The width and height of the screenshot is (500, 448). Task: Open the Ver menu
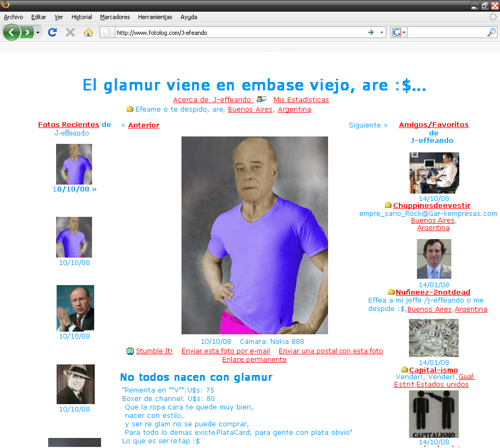pos(59,17)
